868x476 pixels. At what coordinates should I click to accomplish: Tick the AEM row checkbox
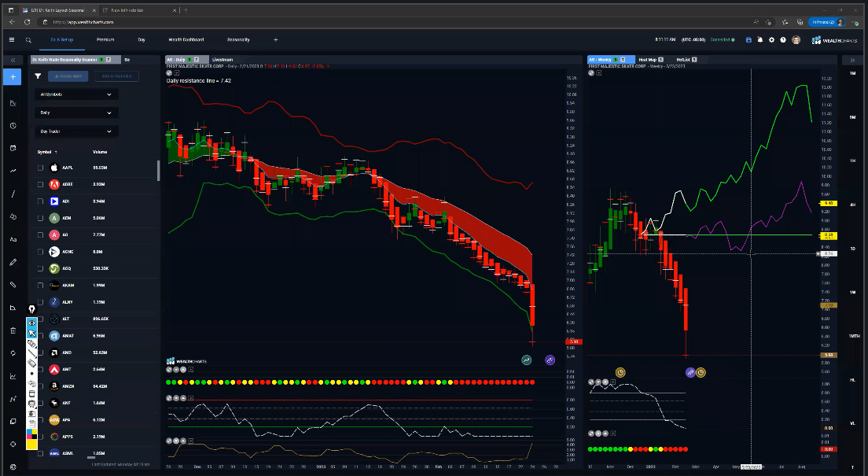tap(40, 218)
